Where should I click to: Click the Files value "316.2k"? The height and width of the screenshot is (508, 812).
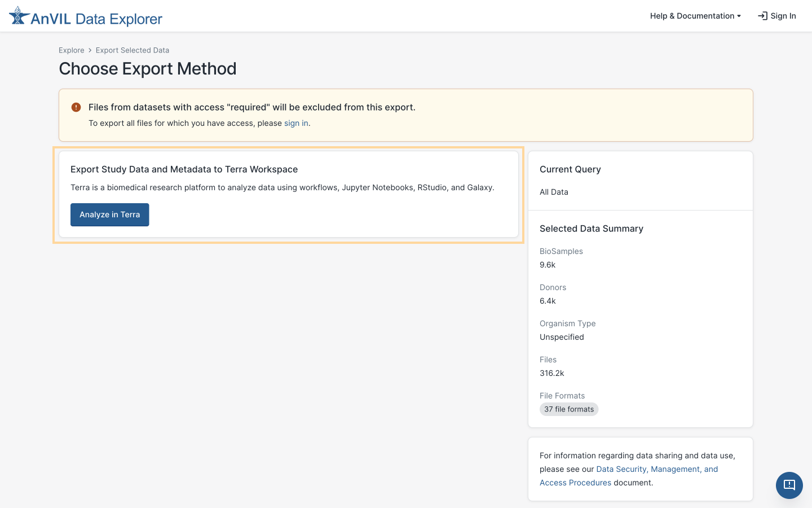552,373
